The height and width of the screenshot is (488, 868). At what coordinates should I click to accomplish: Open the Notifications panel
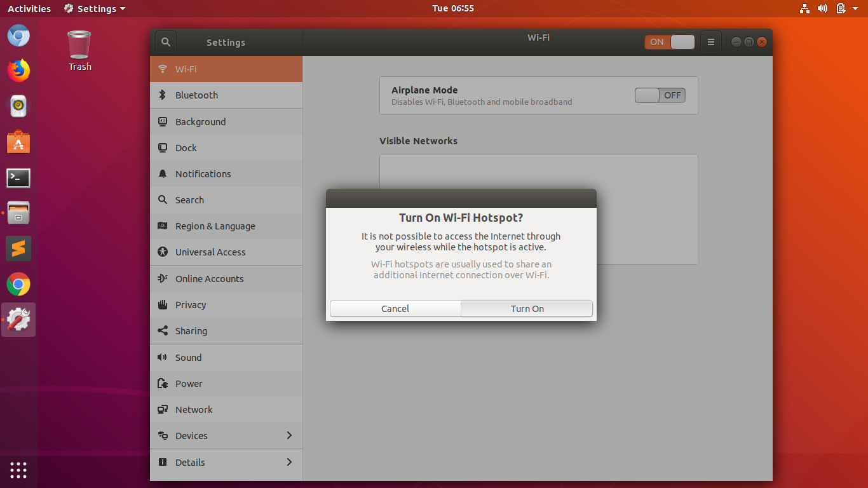pos(226,173)
